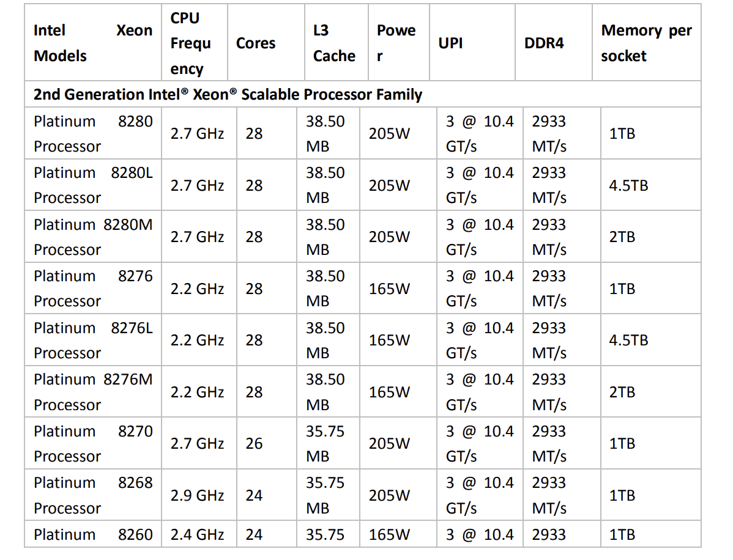Click the 26 cores cell
This screenshot has width=733, height=560.
coord(254,444)
